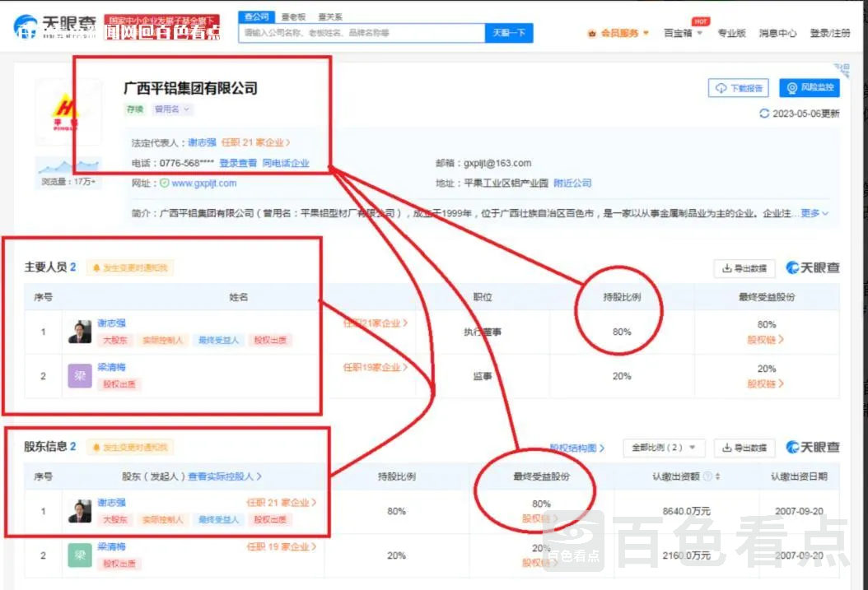Open the 会员服务 dropdown menu

pos(618,34)
